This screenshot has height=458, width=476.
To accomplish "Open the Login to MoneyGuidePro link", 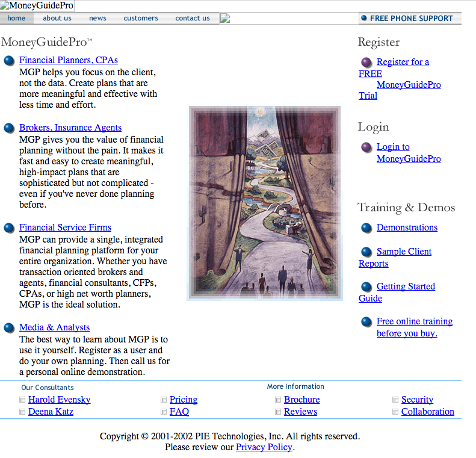I will pos(409,153).
